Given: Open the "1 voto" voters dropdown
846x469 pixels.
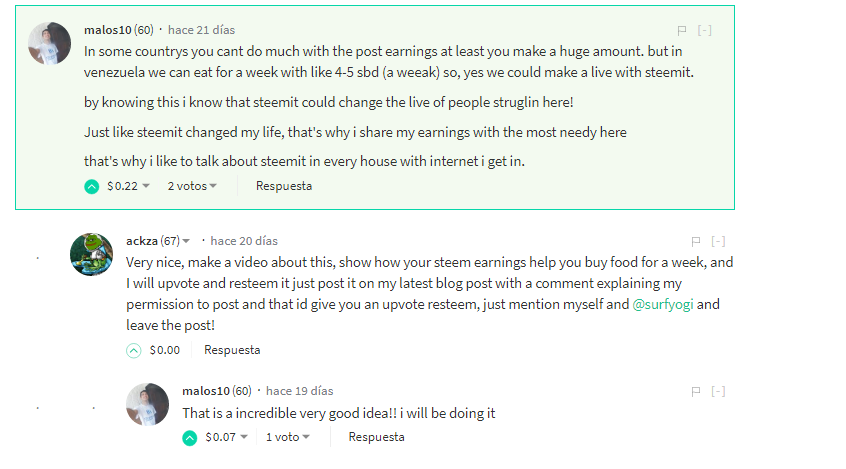Looking at the screenshot, I should click(287, 437).
